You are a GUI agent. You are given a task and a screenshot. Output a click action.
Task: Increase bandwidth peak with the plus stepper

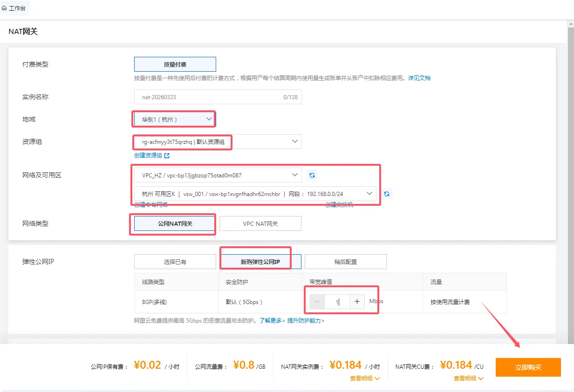coord(357,301)
